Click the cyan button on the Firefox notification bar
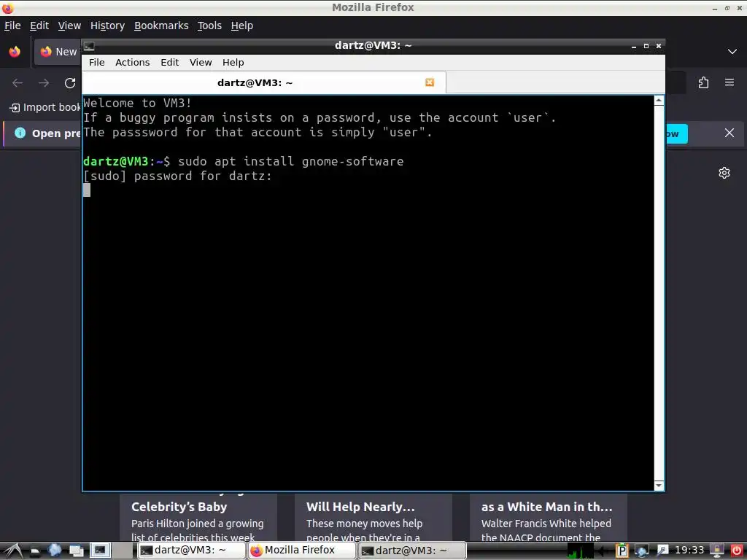The image size is (747, 560). tap(676, 134)
